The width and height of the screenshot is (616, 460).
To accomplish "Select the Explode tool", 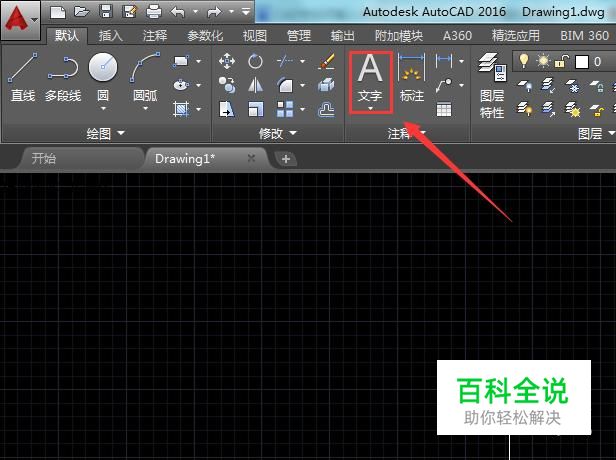I will pyautogui.click(x=326, y=85).
